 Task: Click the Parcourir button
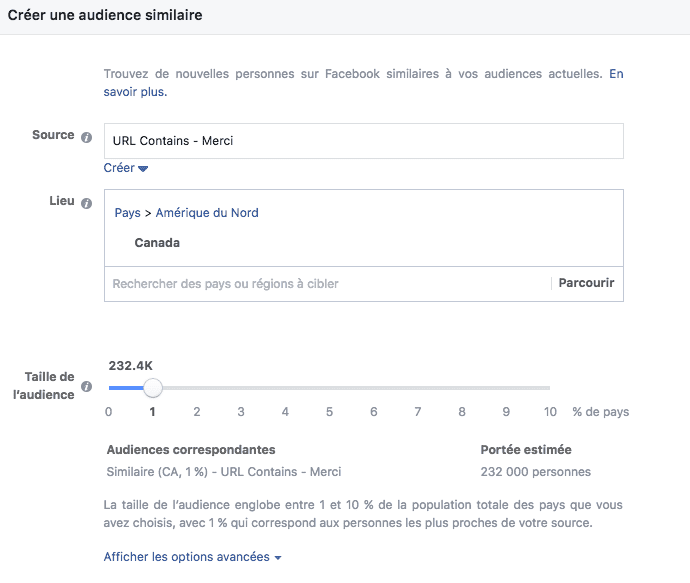(x=586, y=283)
